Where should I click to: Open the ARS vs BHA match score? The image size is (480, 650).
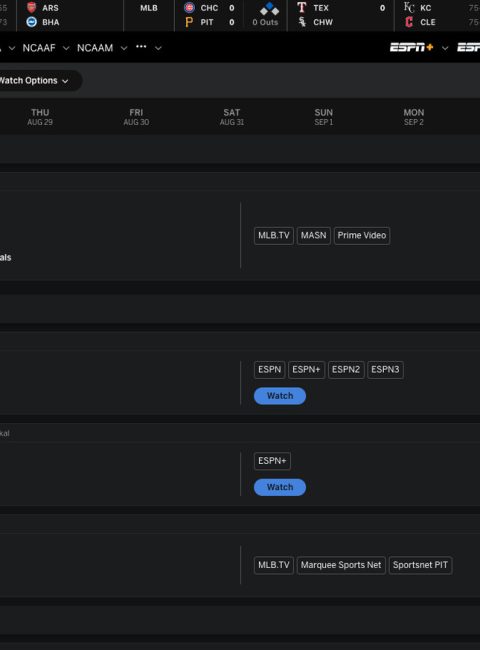pos(70,15)
